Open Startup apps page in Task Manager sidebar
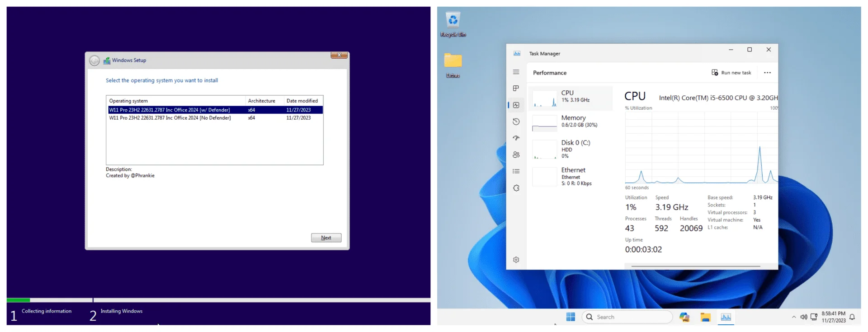 coord(516,138)
